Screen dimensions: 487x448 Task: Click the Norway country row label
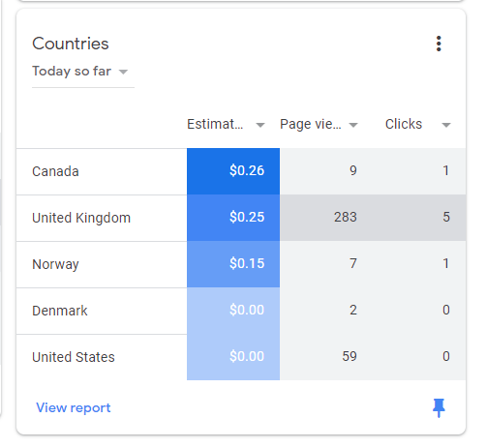tap(55, 264)
